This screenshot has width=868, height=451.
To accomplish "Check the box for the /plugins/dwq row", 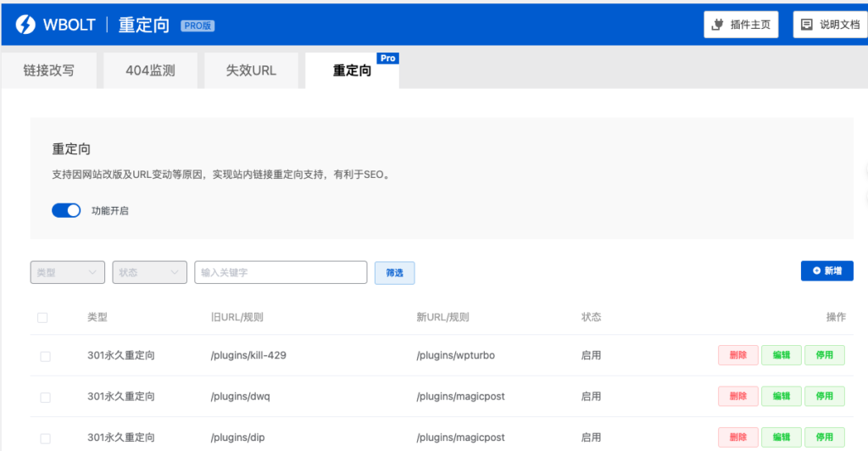I will click(x=46, y=397).
